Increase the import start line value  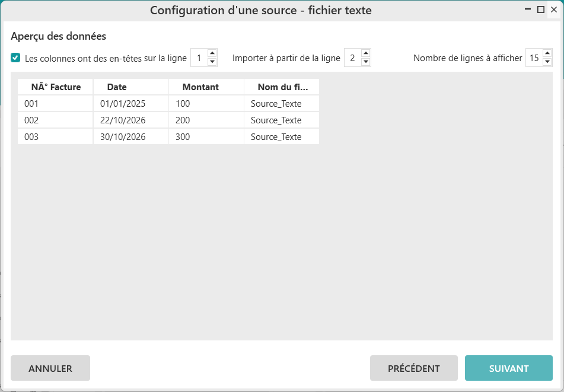pos(366,53)
